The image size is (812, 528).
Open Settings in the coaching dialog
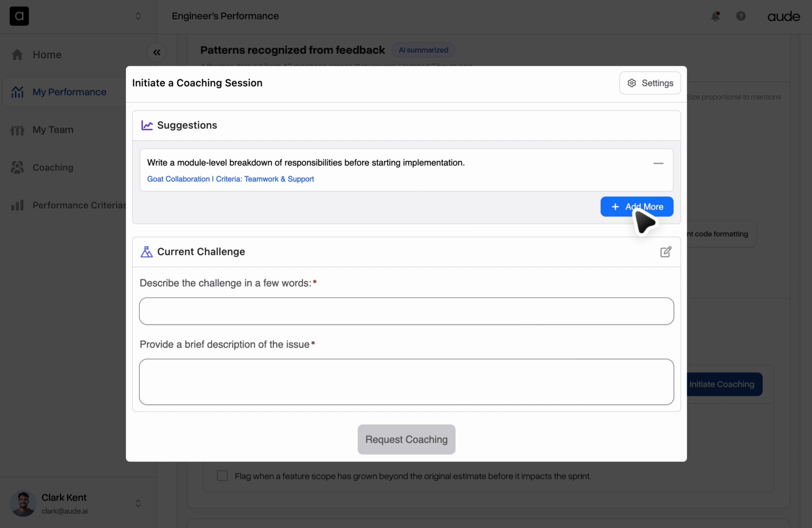650,83
